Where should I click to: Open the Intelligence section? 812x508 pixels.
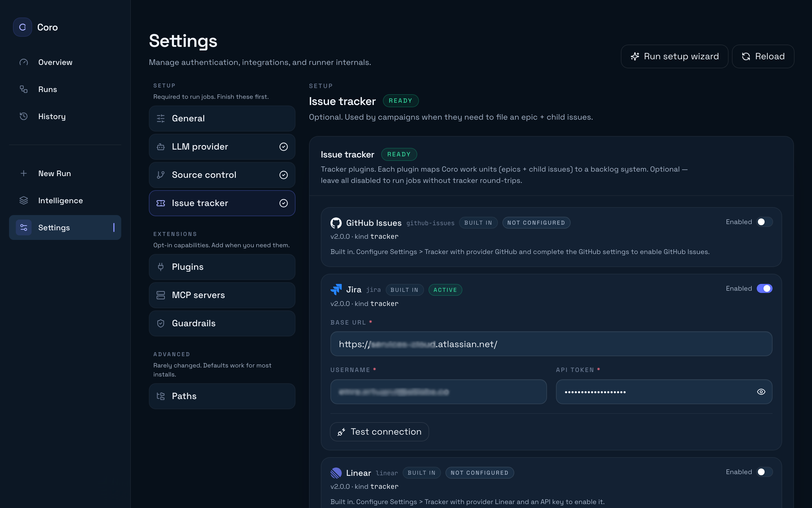tap(65, 201)
